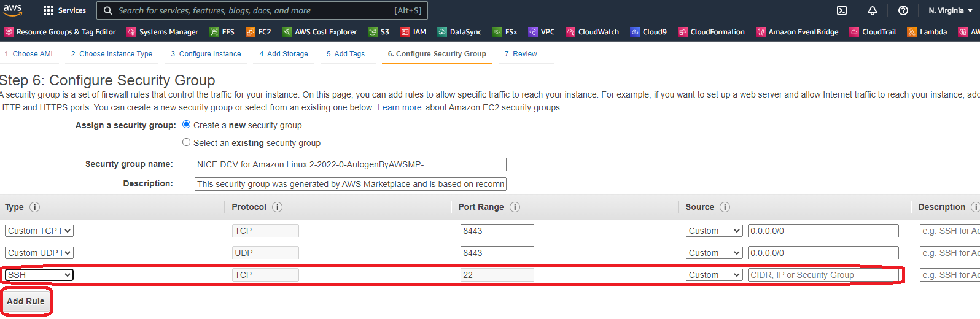This screenshot has width=980, height=319.
Task: Open the Cloud9 shortcut
Action: pos(648,32)
